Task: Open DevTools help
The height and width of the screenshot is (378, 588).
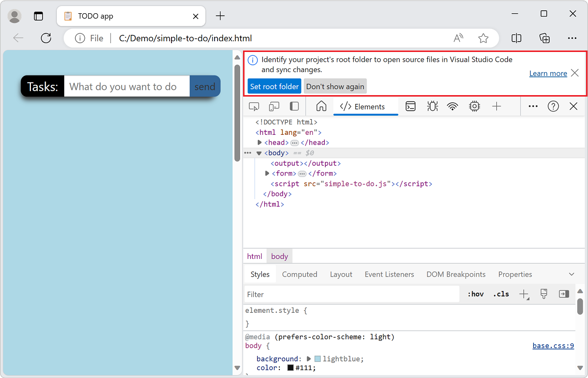Action: click(553, 106)
